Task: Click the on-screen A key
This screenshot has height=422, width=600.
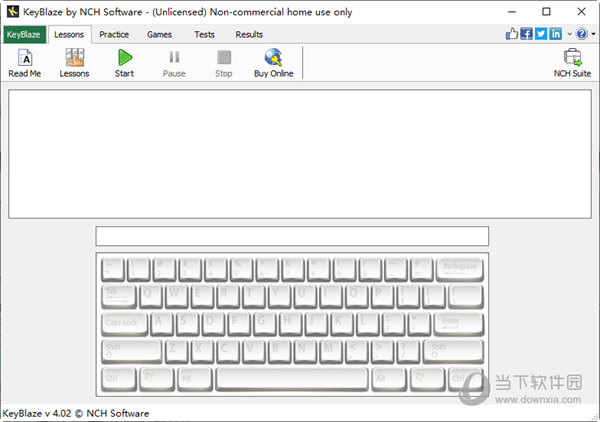Action: tap(162, 324)
